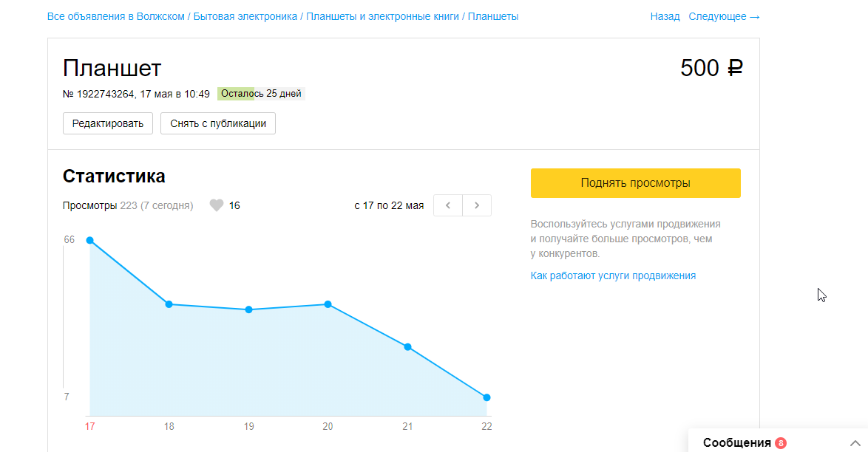Screen dimensions: 868x452
Task: Click the Следующее → link
Action: (x=724, y=16)
